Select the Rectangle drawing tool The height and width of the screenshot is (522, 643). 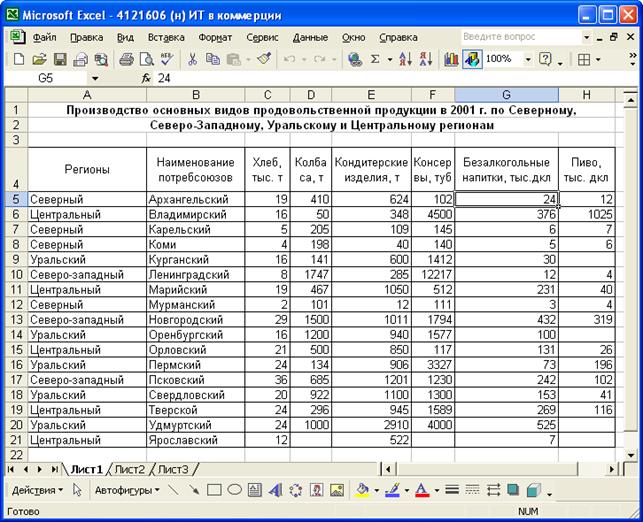point(214,491)
